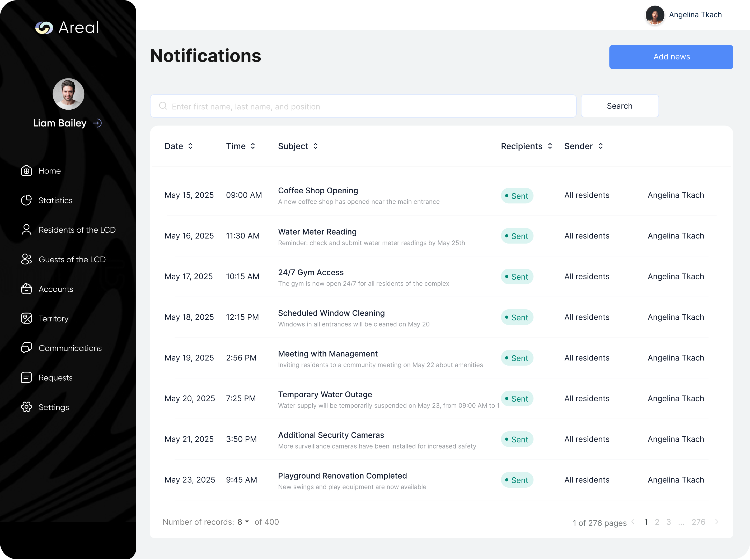Click the Communications chat bubble icon
The height and width of the screenshot is (560, 750).
pos(26,348)
